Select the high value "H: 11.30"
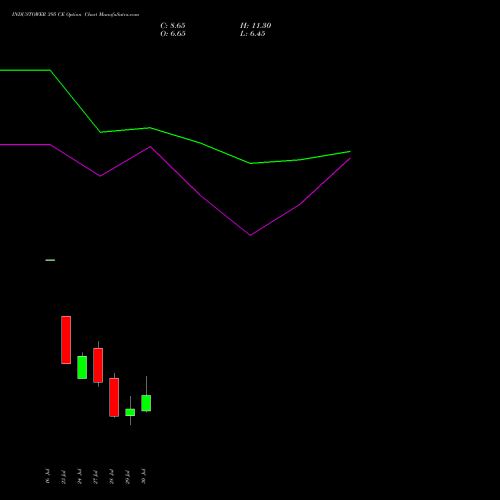Screen dimensions: 500x500 pyautogui.click(x=255, y=26)
